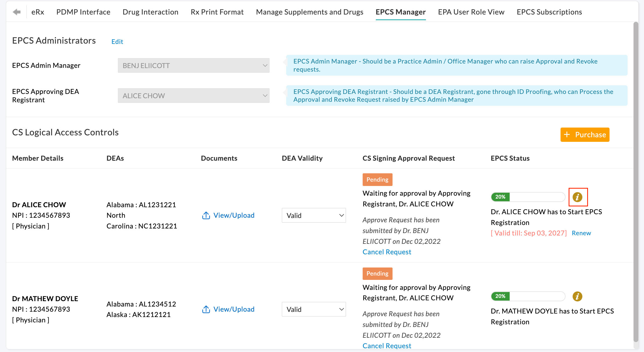Click the upload icon in Dr. Mathew Doyle's Documents column
The image size is (644, 352).
(x=206, y=309)
